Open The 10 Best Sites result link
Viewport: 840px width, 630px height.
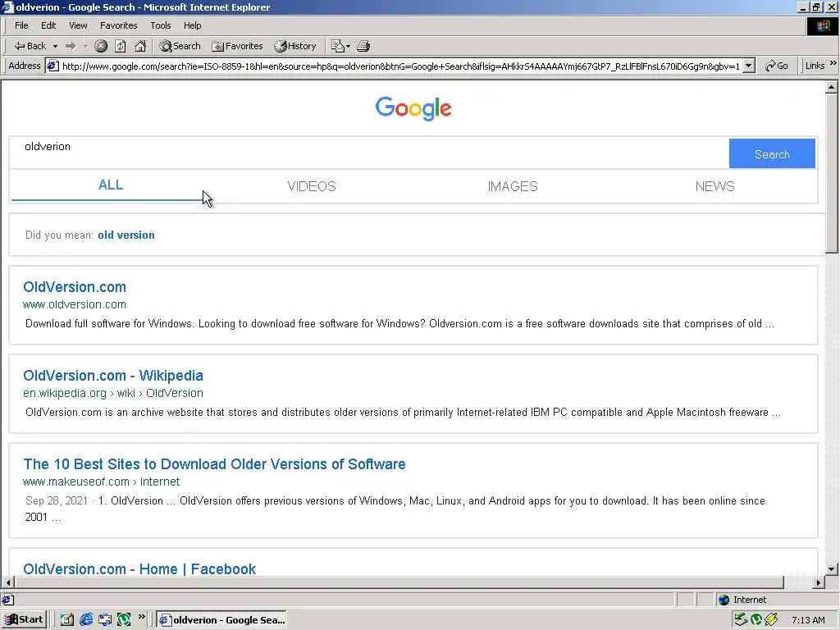pos(214,464)
